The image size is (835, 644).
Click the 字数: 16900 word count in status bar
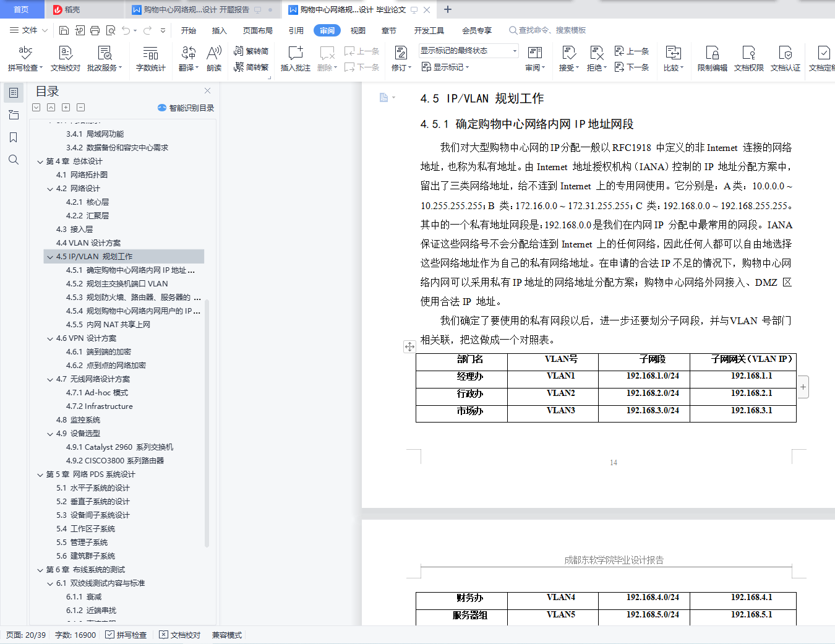tap(75, 635)
